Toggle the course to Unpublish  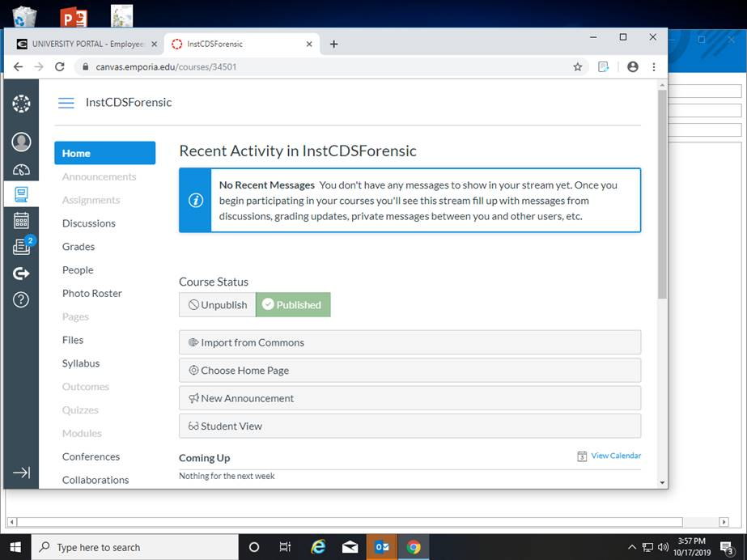click(x=218, y=305)
